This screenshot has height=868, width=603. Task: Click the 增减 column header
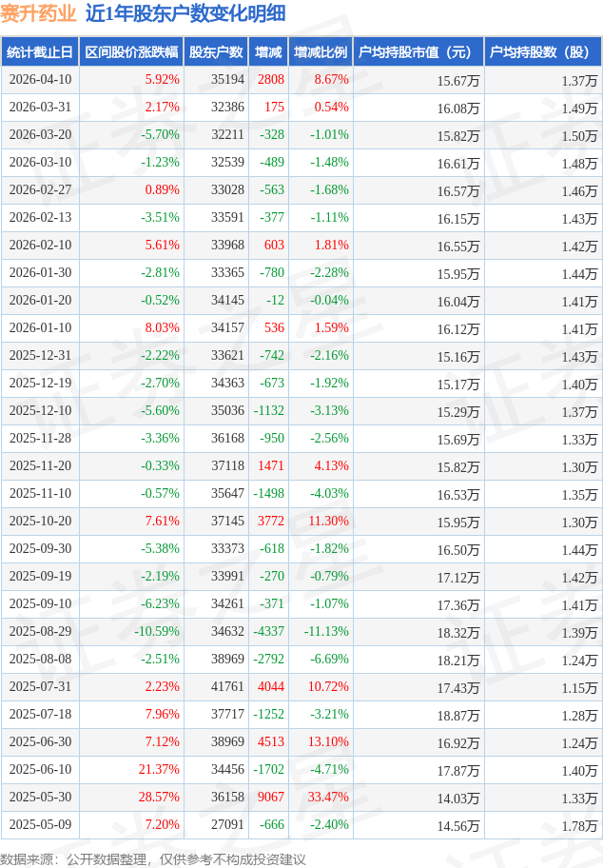click(268, 52)
